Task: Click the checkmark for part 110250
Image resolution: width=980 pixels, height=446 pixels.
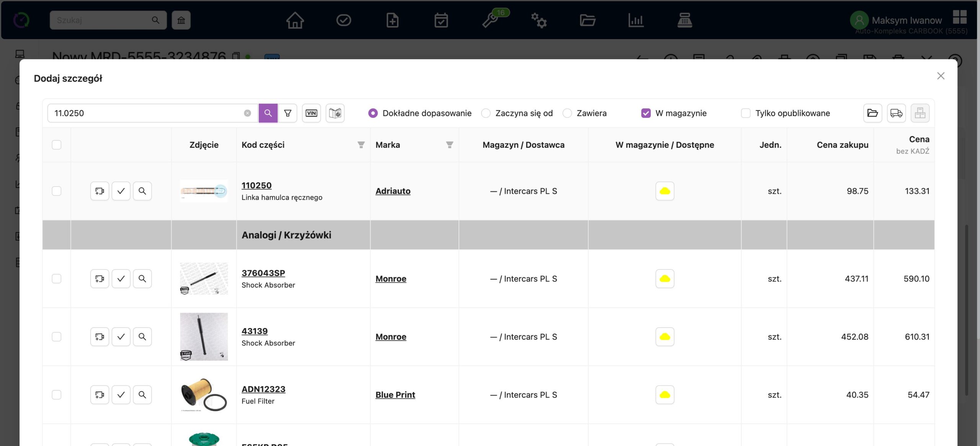Action: pyautogui.click(x=121, y=191)
